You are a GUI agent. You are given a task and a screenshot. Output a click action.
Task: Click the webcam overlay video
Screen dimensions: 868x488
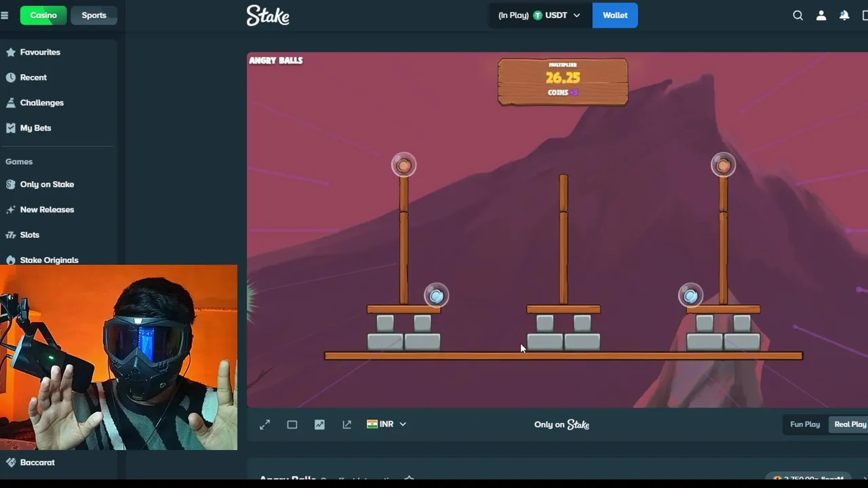tap(119, 357)
